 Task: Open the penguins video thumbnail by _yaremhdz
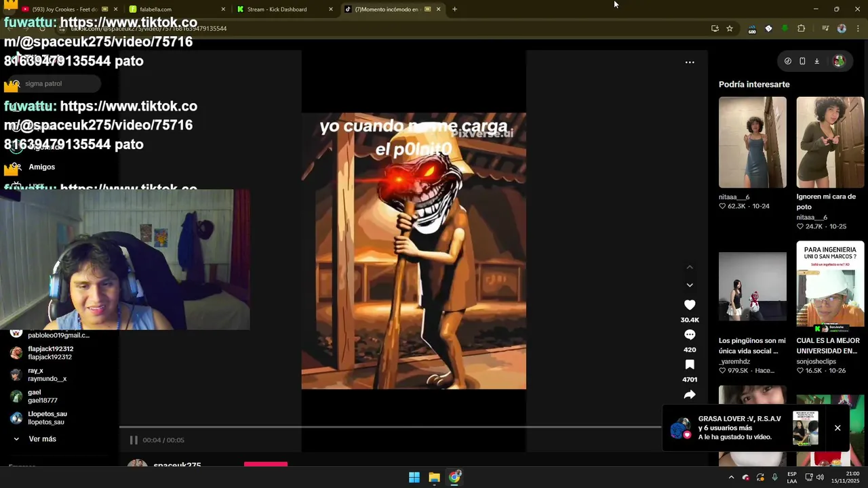point(753,286)
